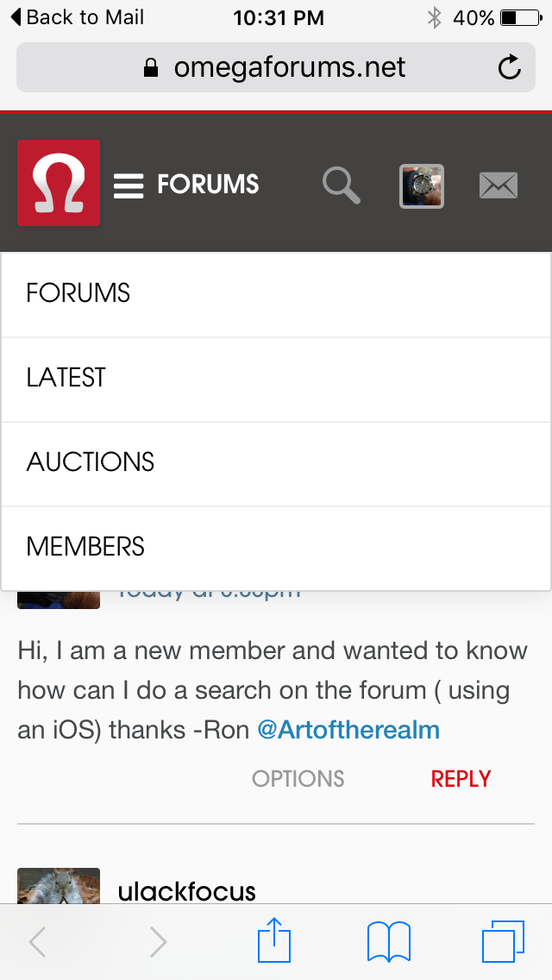The width and height of the screenshot is (552, 980).
Task: Show open Safari tabs
Action: coord(503,941)
